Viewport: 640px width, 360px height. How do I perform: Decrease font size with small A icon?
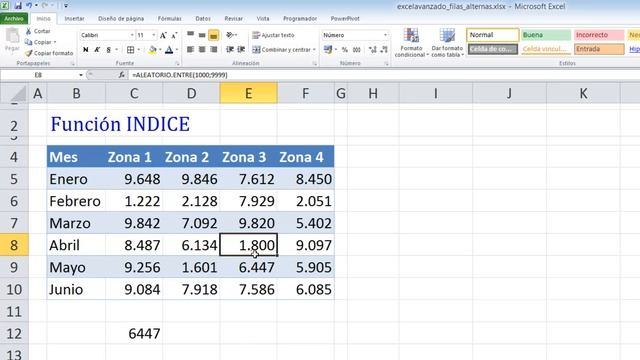(x=174, y=36)
